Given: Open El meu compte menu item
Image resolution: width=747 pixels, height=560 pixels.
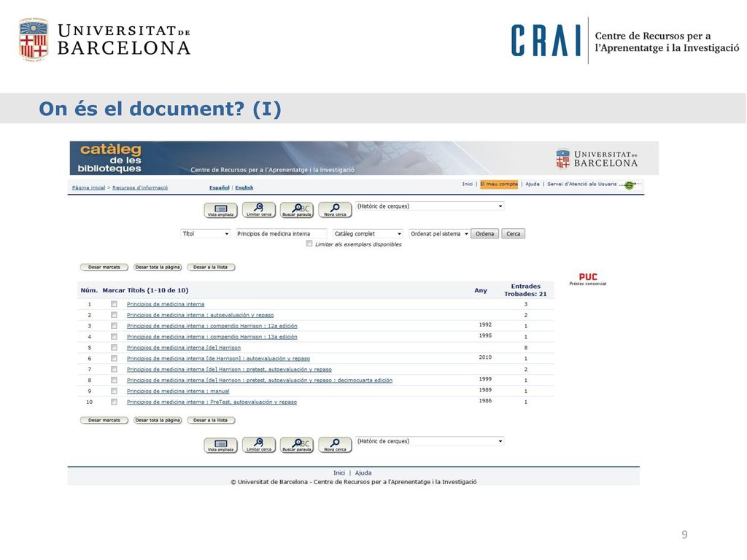Looking at the screenshot, I should 499,184.
